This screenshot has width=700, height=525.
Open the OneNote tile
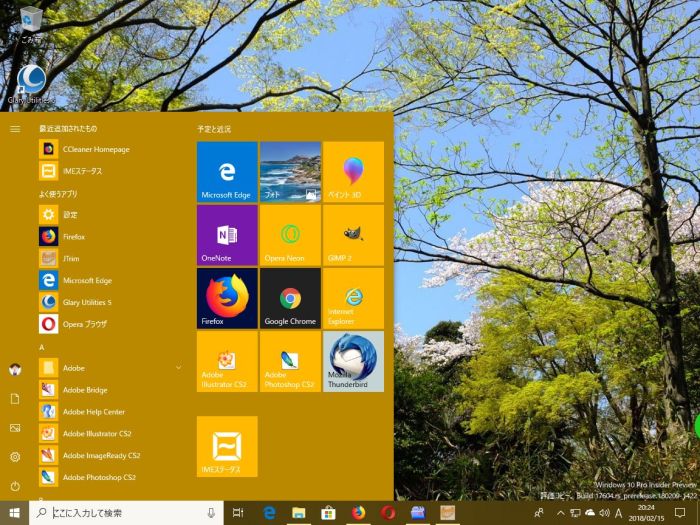click(x=227, y=235)
